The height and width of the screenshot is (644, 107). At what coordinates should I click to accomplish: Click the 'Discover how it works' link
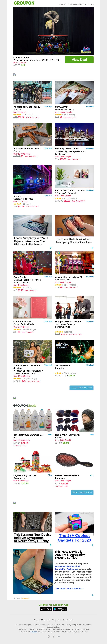[x=69, y=588]
